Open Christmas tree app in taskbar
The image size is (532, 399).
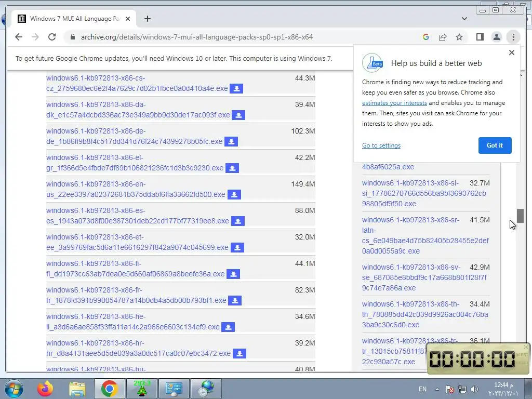pyautogui.click(x=141, y=389)
